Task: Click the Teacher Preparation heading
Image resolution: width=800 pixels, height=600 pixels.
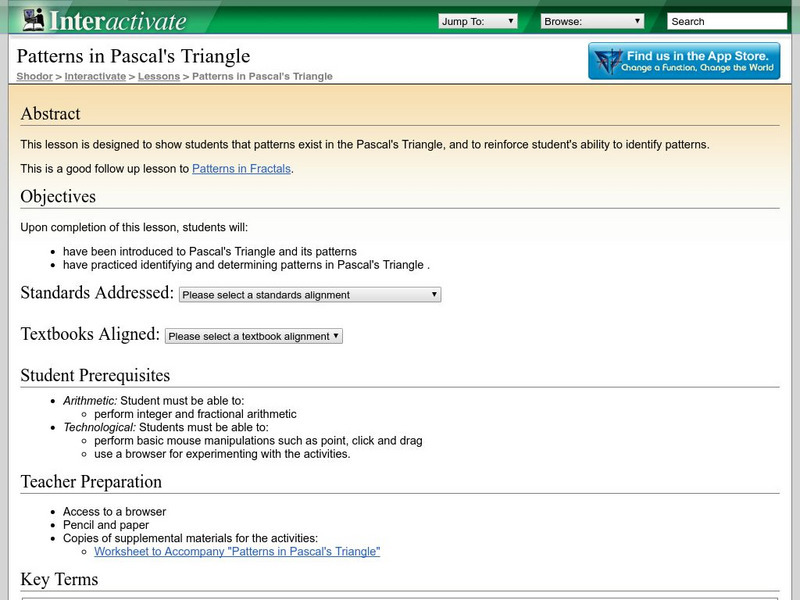Action: 91,482
